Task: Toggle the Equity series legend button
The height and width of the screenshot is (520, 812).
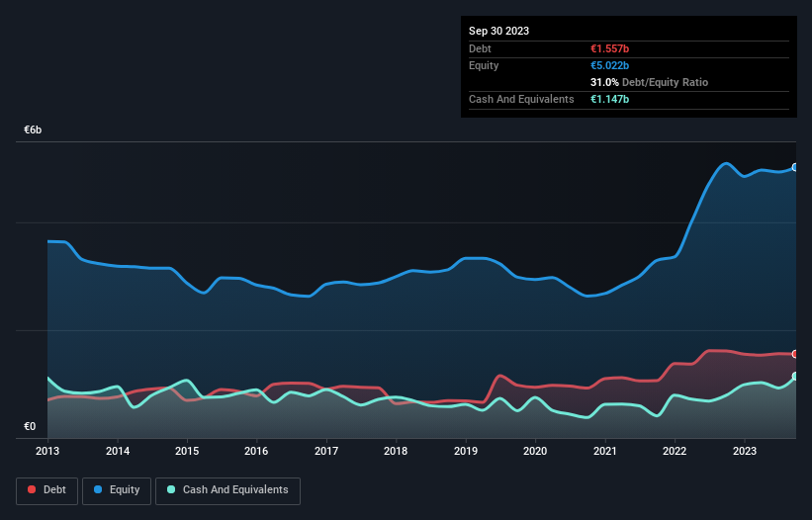Action: coord(117,490)
